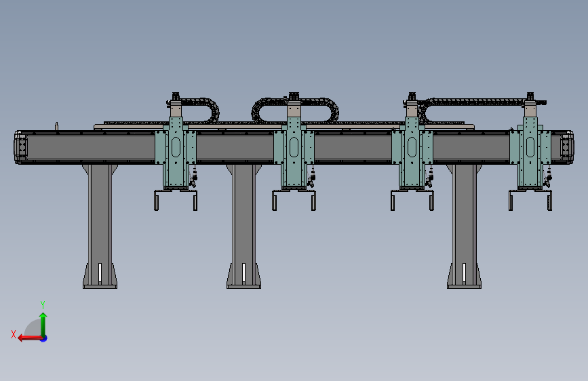
Task: Click the blue origin ball of the triad
Action: [x=44, y=338]
